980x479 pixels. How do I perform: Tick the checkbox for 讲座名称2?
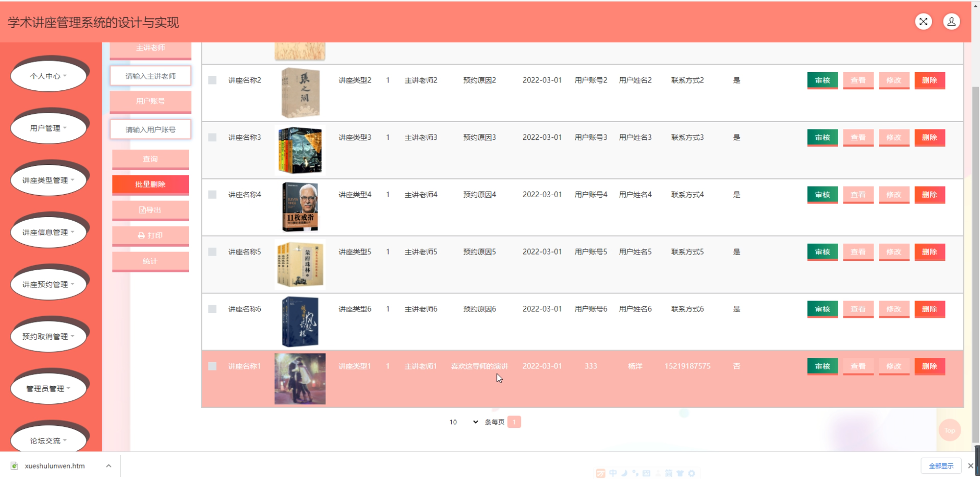pos(212,80)
